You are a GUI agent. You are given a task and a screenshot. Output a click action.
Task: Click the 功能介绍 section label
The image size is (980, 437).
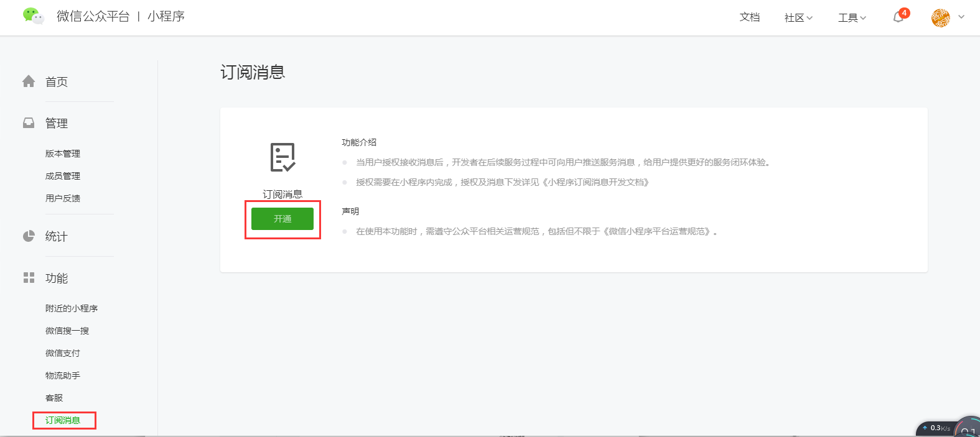pos(359,142)
